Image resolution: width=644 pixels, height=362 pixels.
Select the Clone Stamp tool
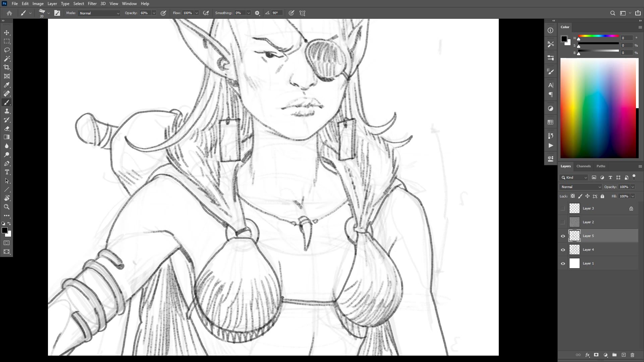[7, 111]
